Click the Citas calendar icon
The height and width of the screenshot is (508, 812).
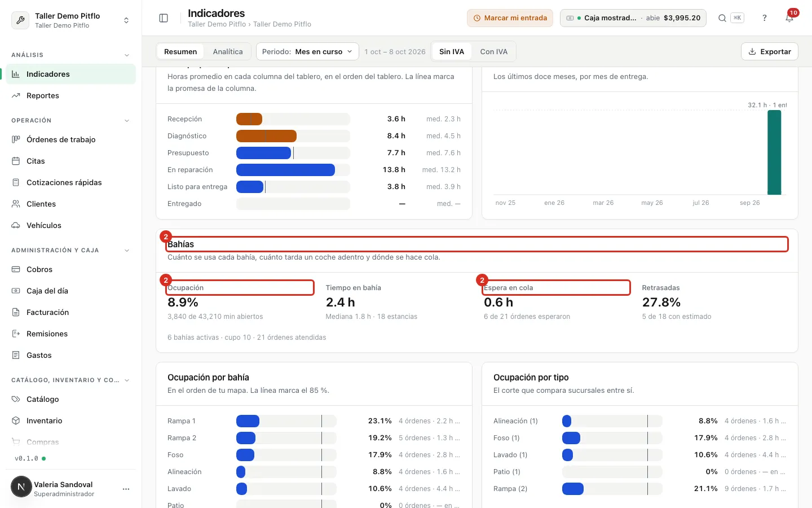pos(16,161)
